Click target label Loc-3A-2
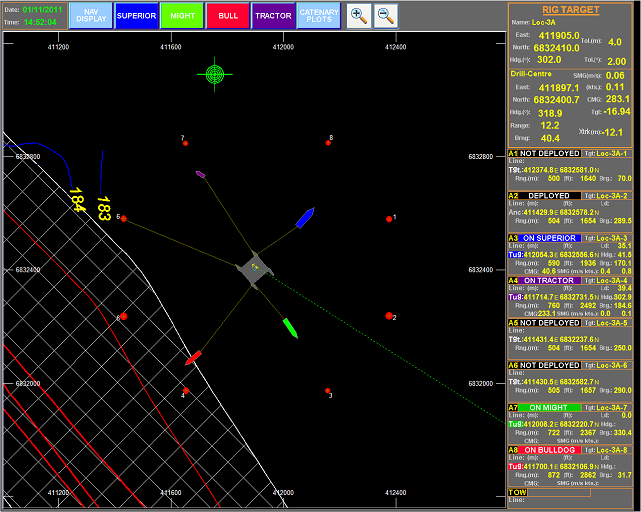 pos(612,196)
